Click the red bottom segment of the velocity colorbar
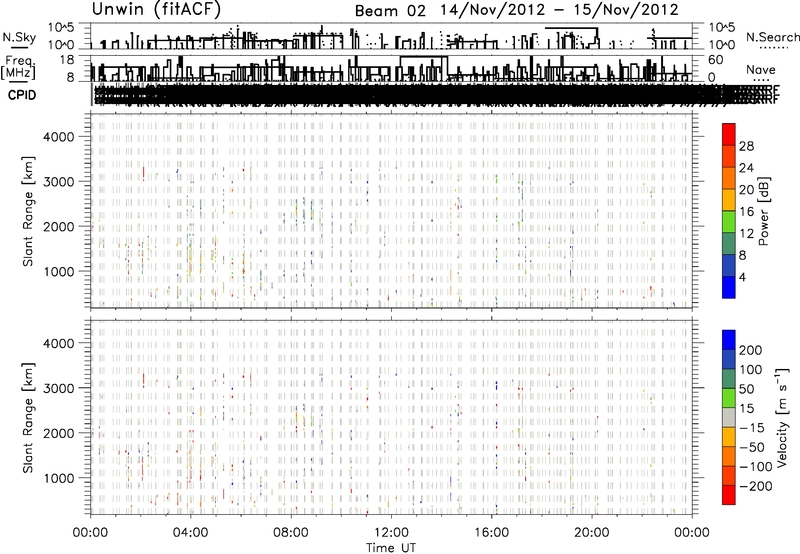 tap(729, 495)
